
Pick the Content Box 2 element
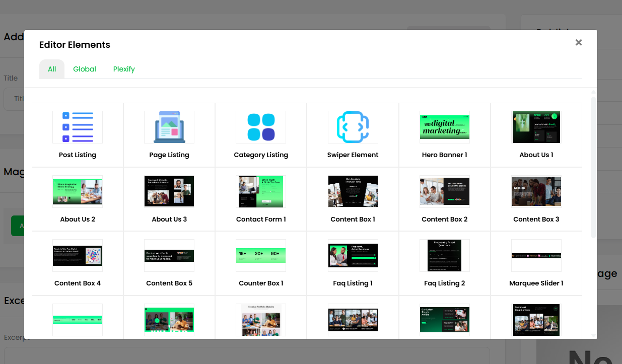point(444,191)
